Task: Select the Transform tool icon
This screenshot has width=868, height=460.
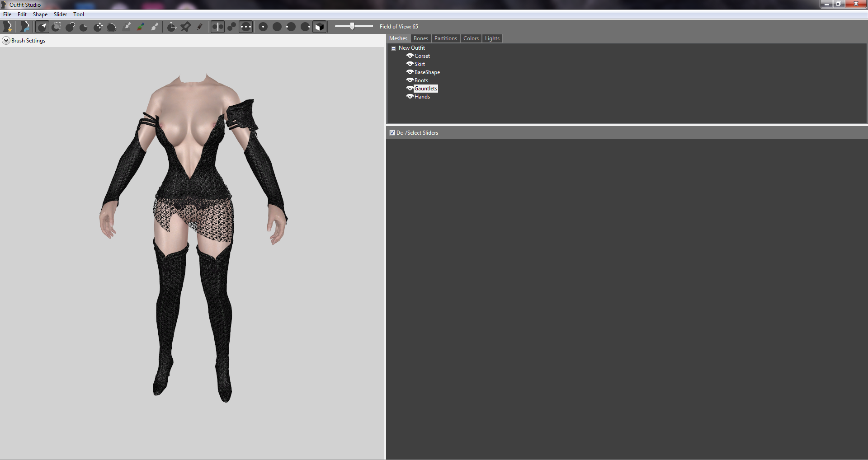Action: pos(172,27)
